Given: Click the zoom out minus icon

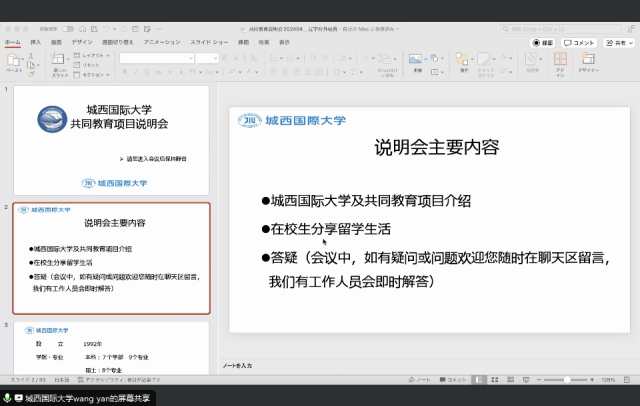Looking at the screenshot, I should (539, 380).
